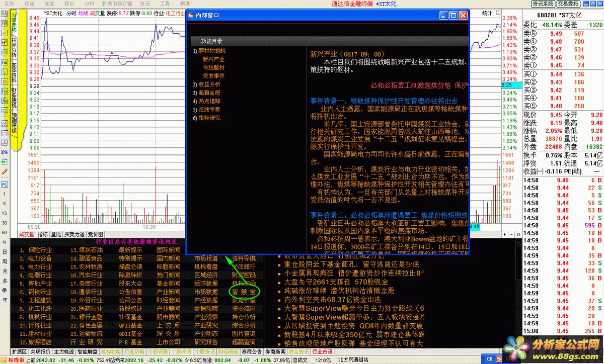Switch to the 技术分析 vertical tab
Screen dimensions: 604x364
pos(14,47)
